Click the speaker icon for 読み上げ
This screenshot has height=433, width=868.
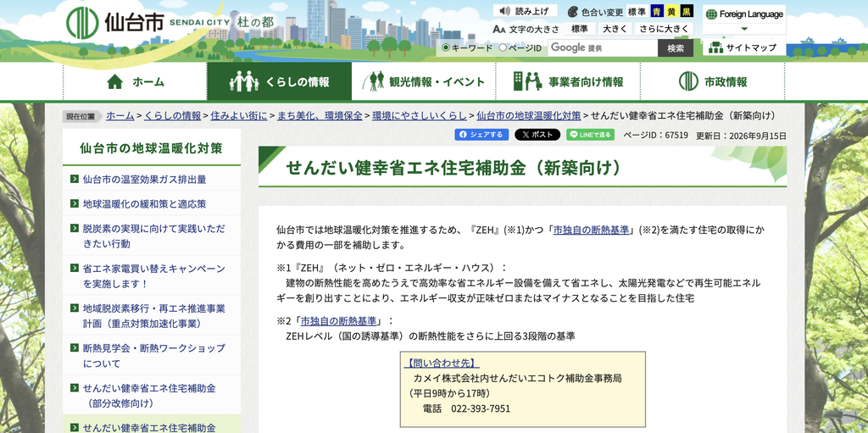click(x=504, y=10)
